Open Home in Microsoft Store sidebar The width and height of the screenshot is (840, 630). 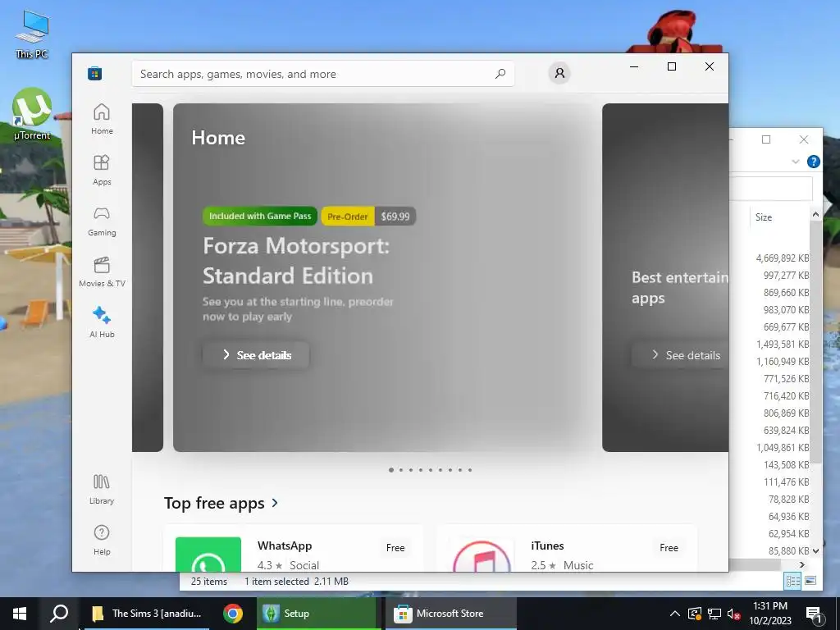pyautogui.click(x=102, y=119)
